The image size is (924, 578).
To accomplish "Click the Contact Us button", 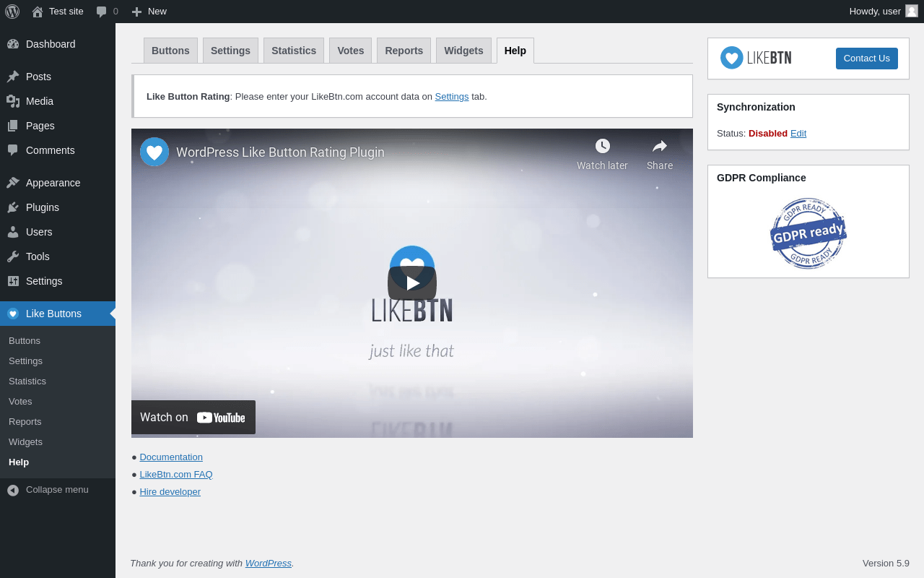I will point(867,59).
